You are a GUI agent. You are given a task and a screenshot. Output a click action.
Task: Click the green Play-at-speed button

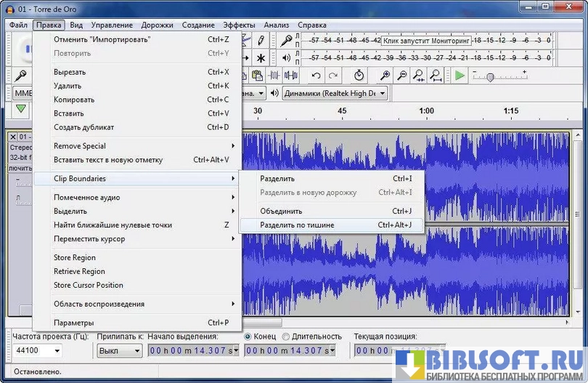459,76
